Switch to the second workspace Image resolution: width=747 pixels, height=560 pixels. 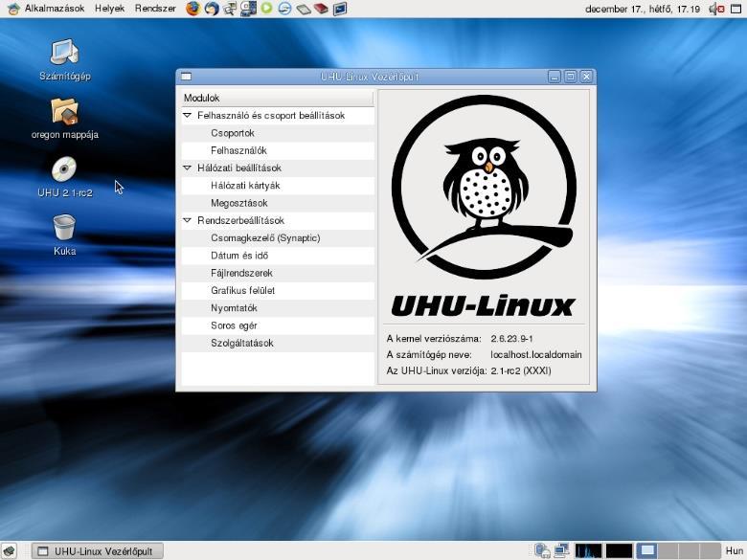pyautogui.click(x=668, y=551)
